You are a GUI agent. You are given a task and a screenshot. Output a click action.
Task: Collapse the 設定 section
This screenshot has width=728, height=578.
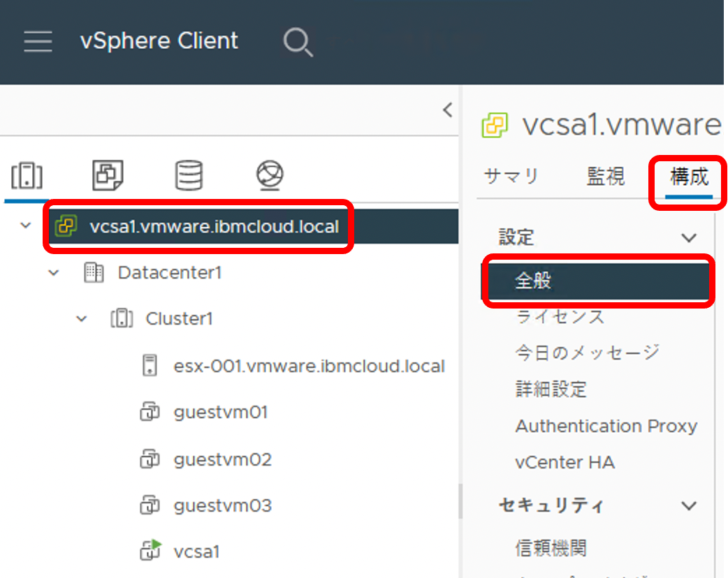[689, 238]
